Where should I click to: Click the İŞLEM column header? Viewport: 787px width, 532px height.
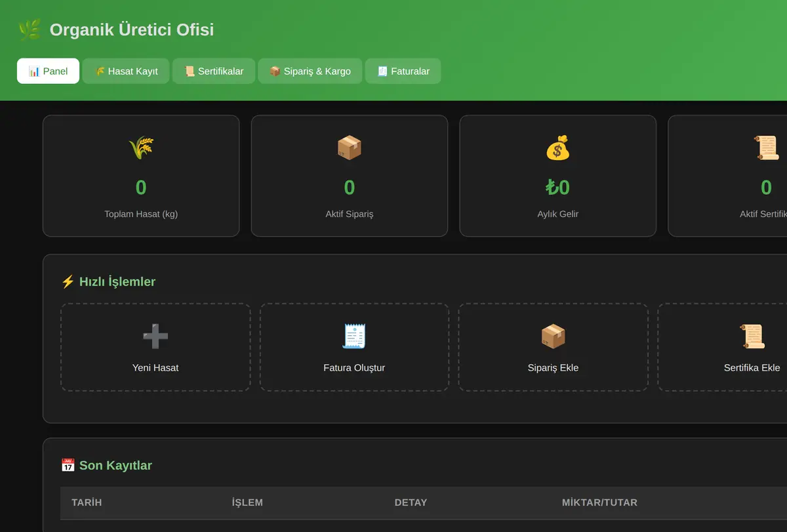point(247,502)
